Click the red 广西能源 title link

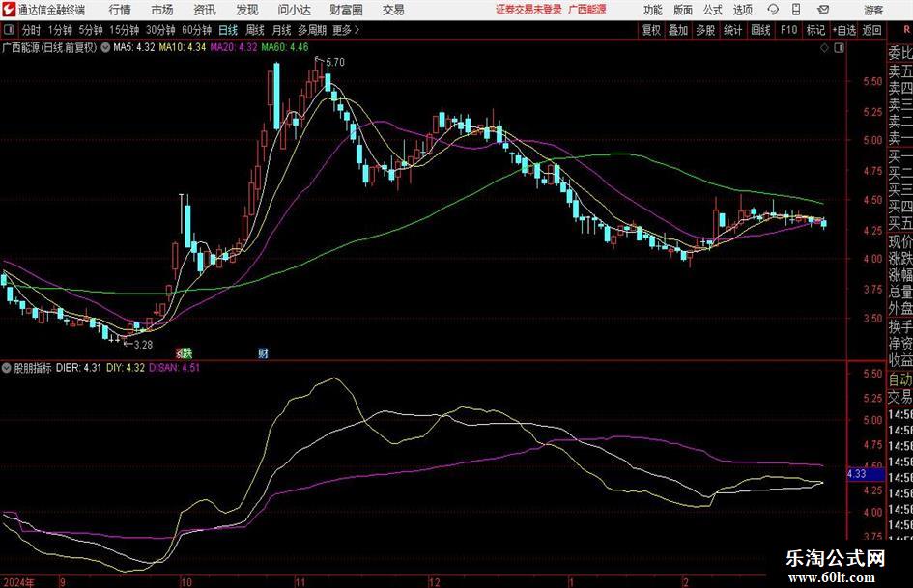(587, 10)
